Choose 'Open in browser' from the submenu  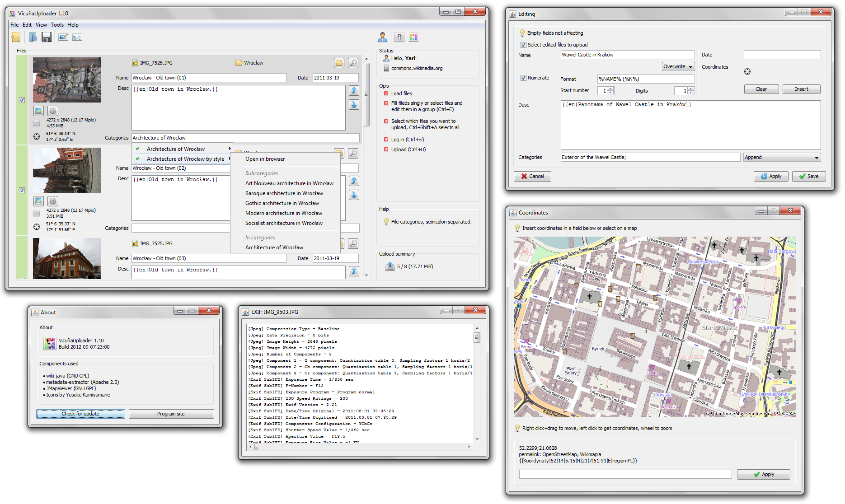(285, 159)
